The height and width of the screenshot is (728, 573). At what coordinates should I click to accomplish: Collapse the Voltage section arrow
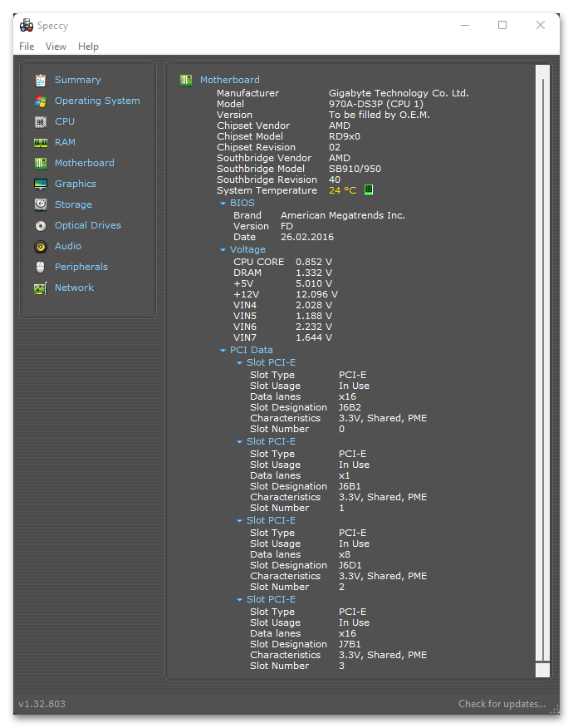point(223,250)
